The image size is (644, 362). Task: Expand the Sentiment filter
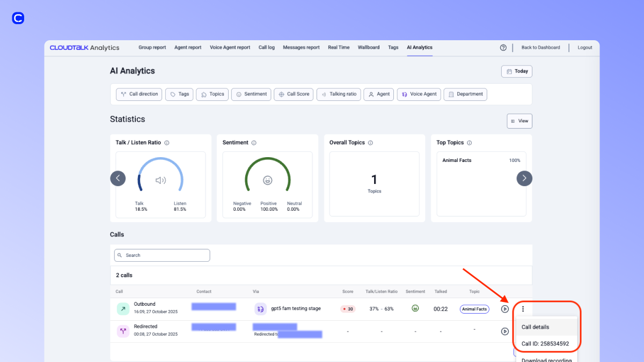[251, 94]
